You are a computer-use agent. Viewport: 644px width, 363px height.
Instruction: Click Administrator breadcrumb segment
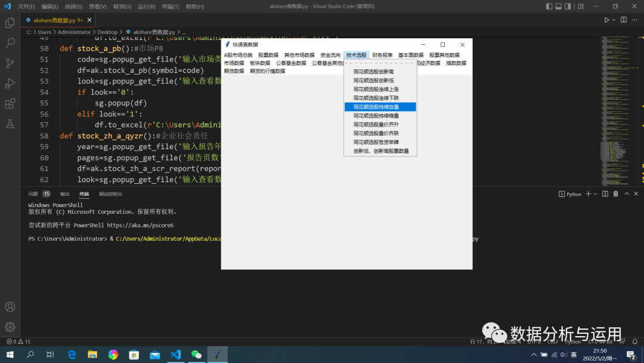click(x=75, y=32)
